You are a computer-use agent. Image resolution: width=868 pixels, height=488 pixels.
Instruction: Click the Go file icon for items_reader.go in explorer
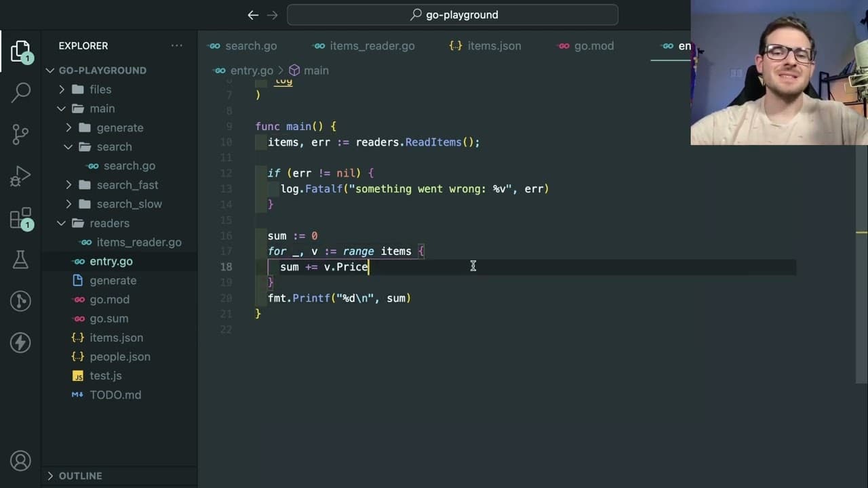coord(85,243)
